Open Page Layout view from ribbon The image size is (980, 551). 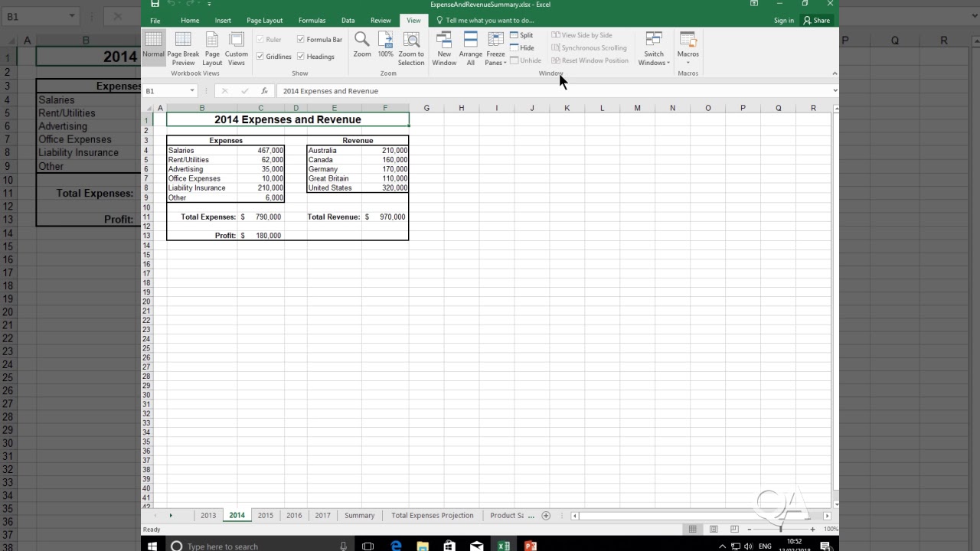tap(212, 48)
